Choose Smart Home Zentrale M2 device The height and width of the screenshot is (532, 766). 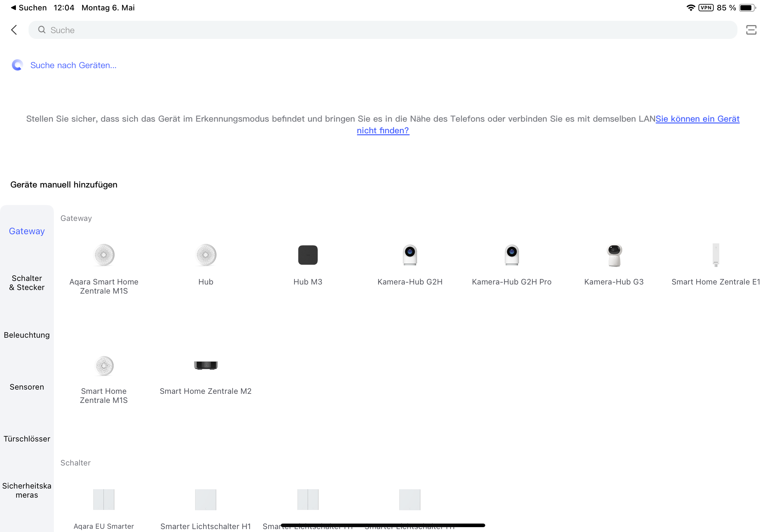(205, 365)
